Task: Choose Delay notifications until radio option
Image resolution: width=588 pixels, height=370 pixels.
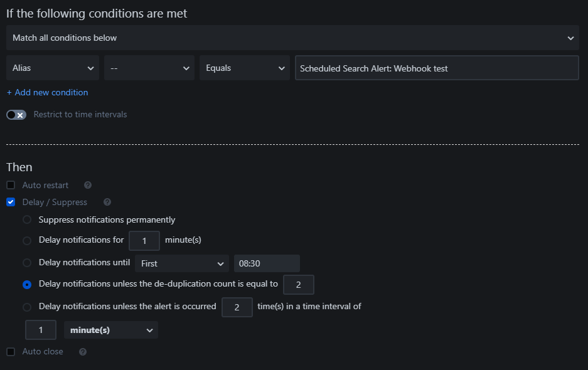Action: (27, 263)
